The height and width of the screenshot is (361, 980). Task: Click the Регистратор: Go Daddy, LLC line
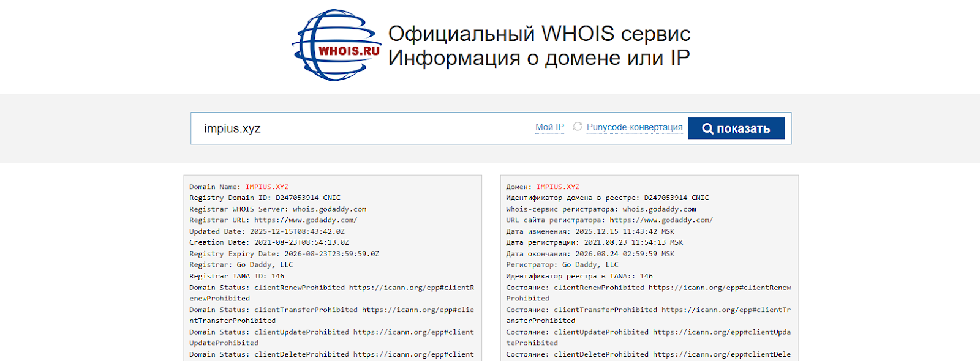pyautogui.click(x=562, y=265)
